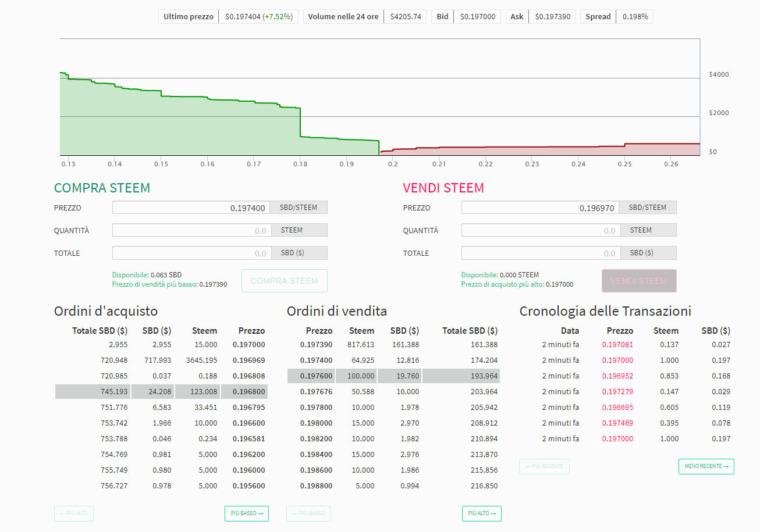Select buy order at price 0.196808

(x=161, y=376)
